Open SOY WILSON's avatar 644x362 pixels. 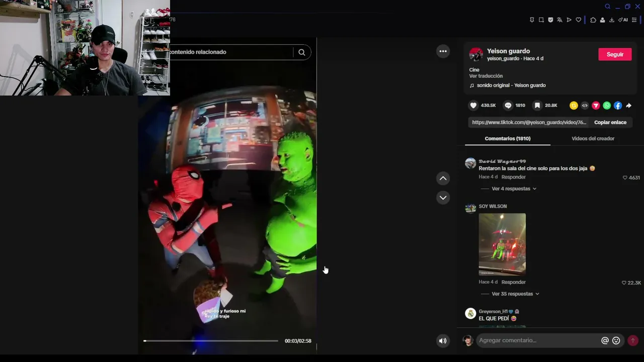470,208
